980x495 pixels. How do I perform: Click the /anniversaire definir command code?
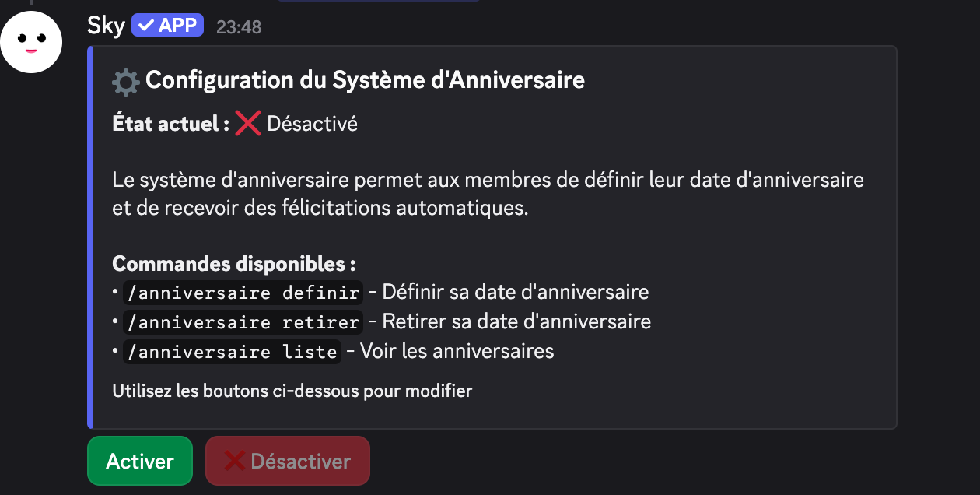pyautogui.click(x=243, y=293)
